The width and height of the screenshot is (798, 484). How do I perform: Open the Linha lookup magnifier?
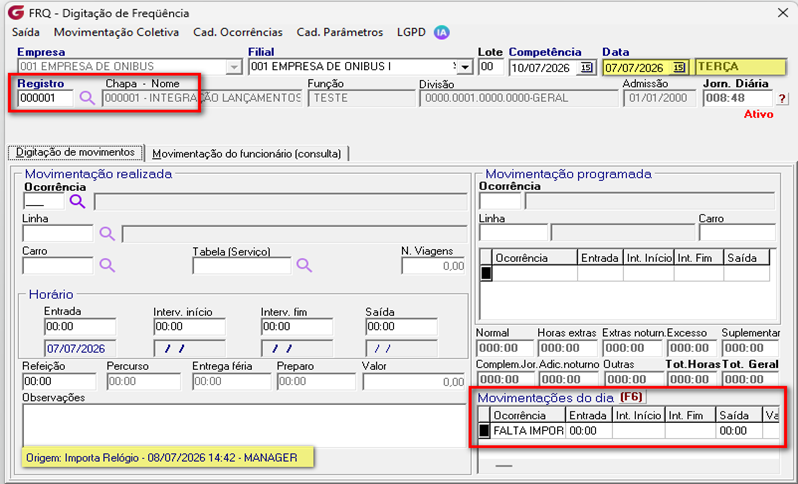point(107,234)
